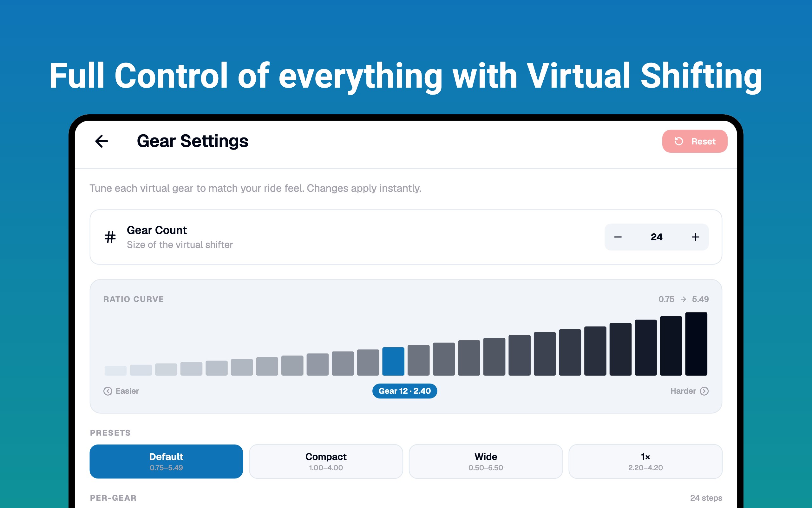Click the Size of the virtual shifter subtitle
This screenshot has width=812, height=508.
(180, 244)
